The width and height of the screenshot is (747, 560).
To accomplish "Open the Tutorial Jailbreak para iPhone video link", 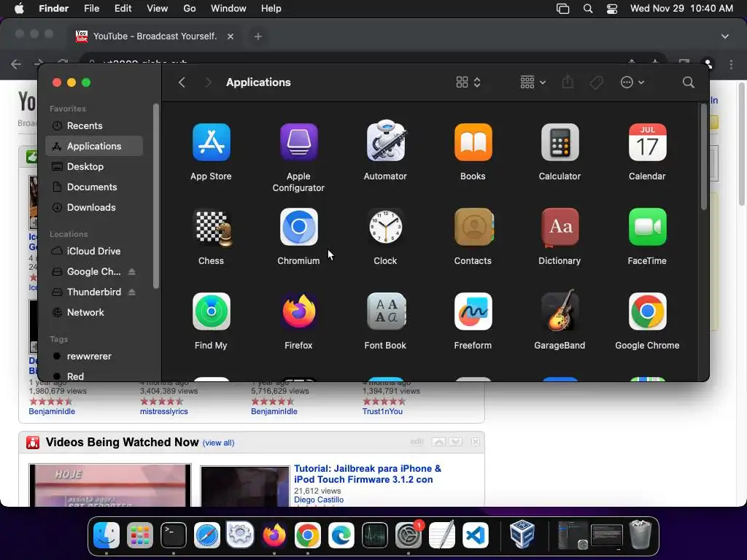I will tap(368, 474).
